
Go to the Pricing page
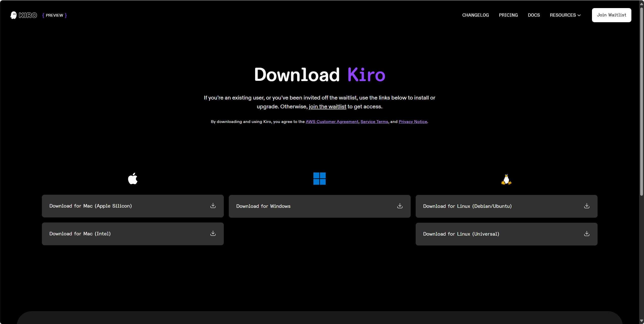pyautogui.click(x=508, y=15)
